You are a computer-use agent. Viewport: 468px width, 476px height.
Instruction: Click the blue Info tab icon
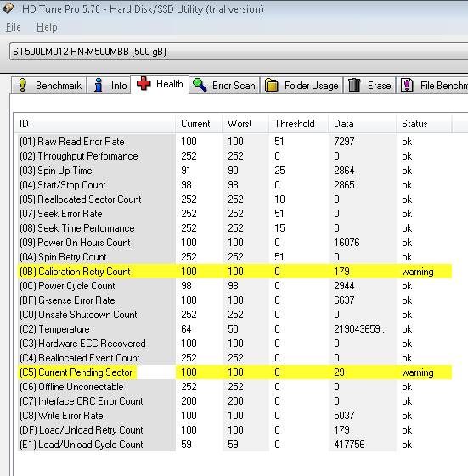pos(99,85)
